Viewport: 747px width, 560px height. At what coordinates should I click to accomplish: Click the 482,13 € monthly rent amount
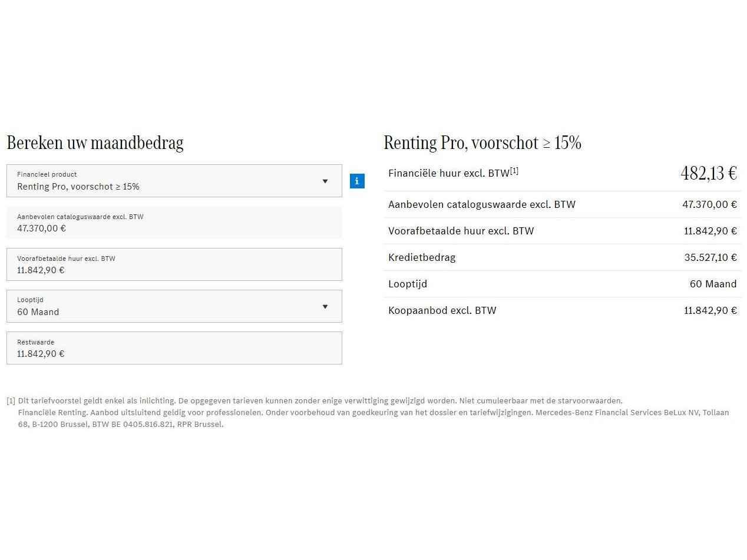coord(709,173)
